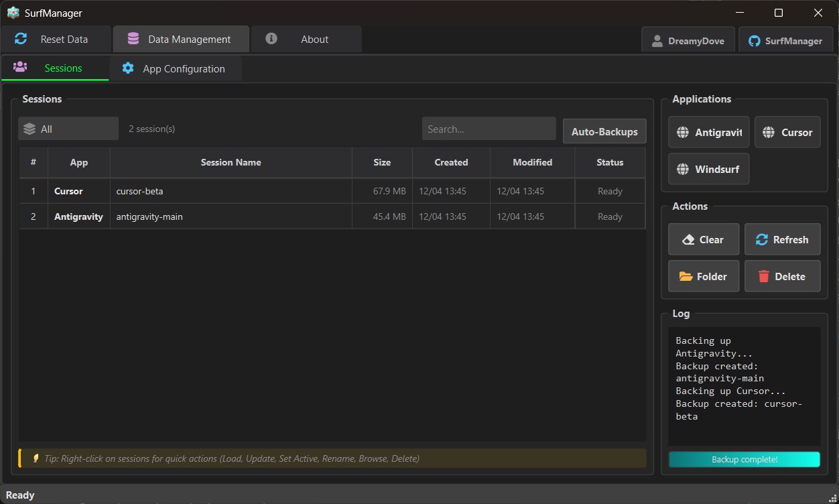Sort by Size column header
Image resolution: width=839 pixels, height=504 pixels.
pos(382,162)
